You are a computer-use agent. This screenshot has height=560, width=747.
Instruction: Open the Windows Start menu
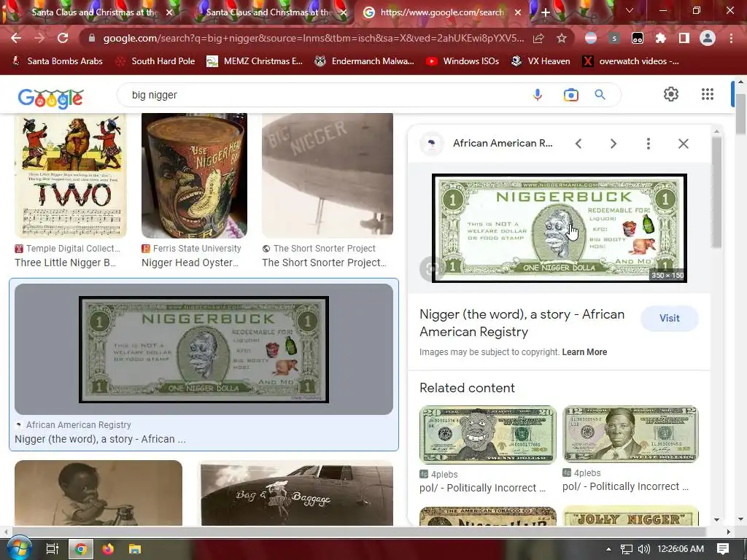19,548
